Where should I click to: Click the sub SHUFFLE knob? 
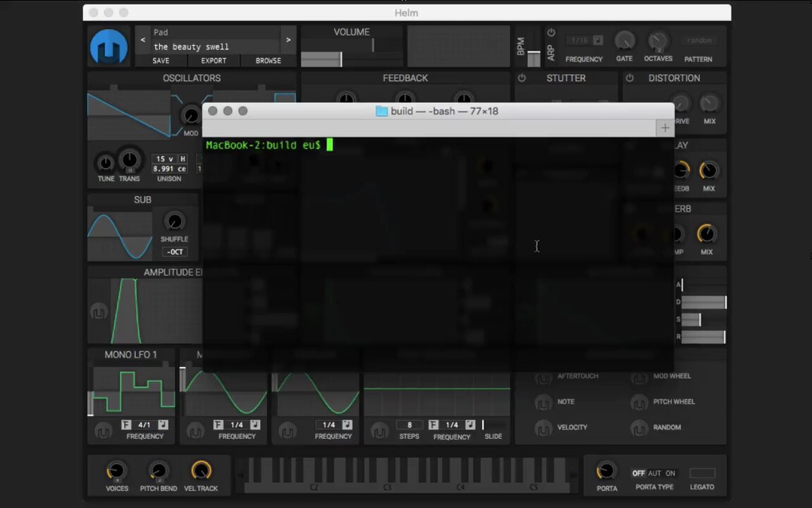tap(175, 222)
